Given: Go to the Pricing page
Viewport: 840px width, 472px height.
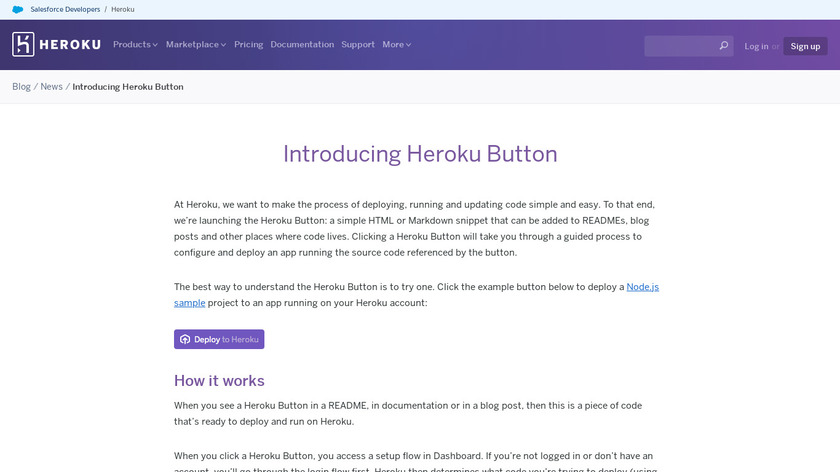Looking at the screenshot, I should click(x=249, y=45).
